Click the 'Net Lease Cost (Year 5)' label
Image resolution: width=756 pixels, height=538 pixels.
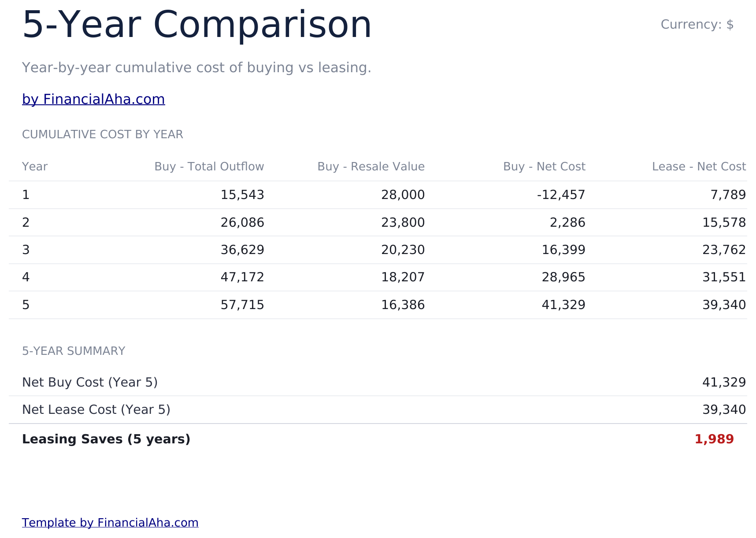96,410
